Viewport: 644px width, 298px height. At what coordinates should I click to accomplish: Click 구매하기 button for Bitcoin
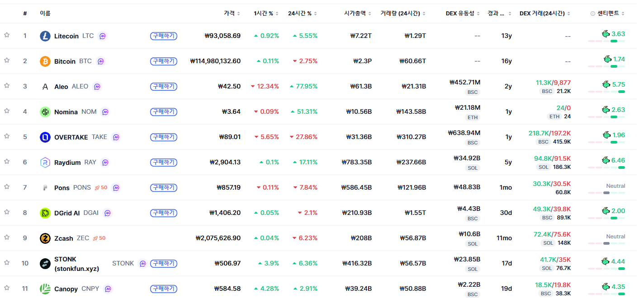coord(164,61)
